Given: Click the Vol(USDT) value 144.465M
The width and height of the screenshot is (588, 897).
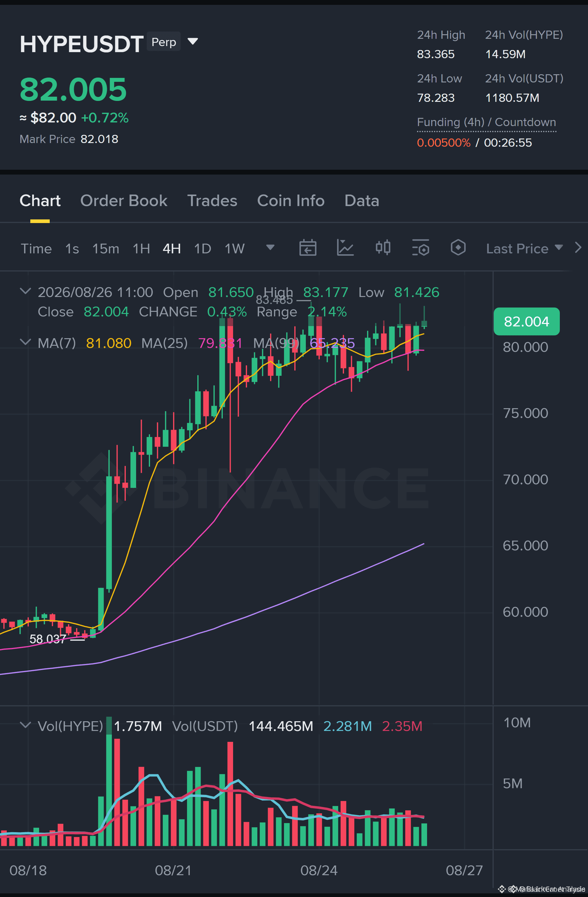Looking at the screenshot, I should [281, 726].
